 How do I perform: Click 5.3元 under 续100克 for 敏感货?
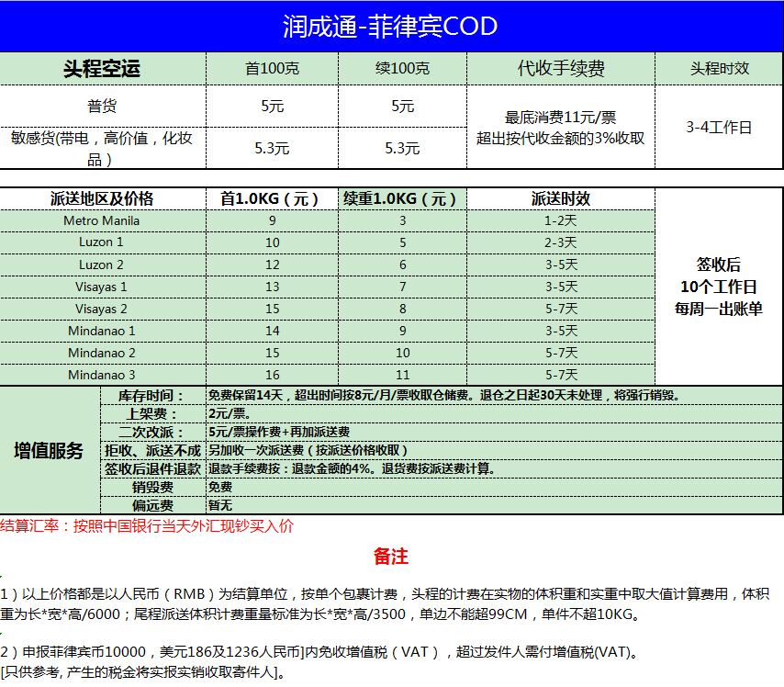402,148
